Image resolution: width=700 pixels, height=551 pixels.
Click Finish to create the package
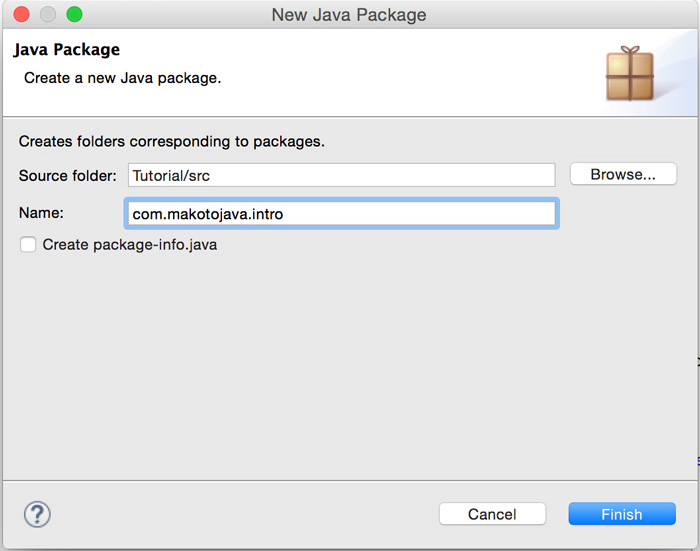point(621,514)
